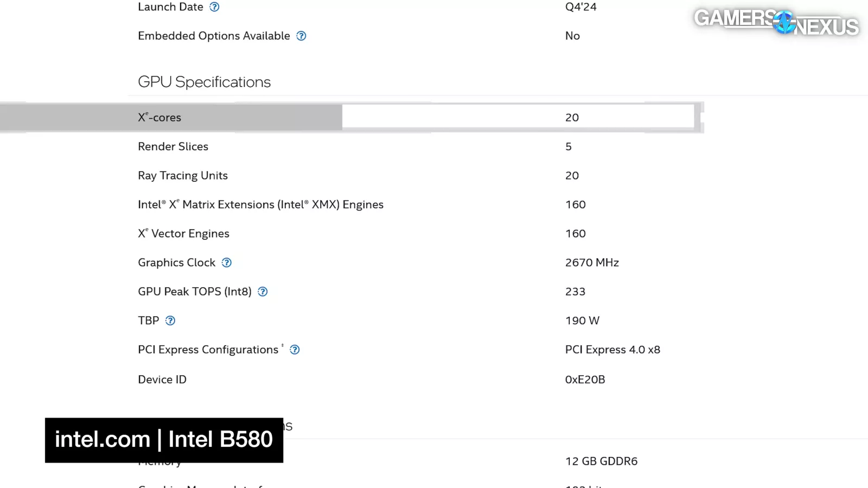Open the TBP question mark icon

tap(170, 320)
